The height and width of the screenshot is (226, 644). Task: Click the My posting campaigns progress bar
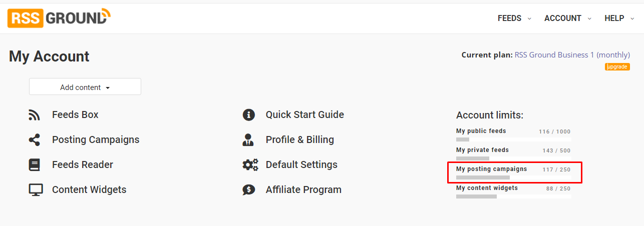[x=514, y=177]
